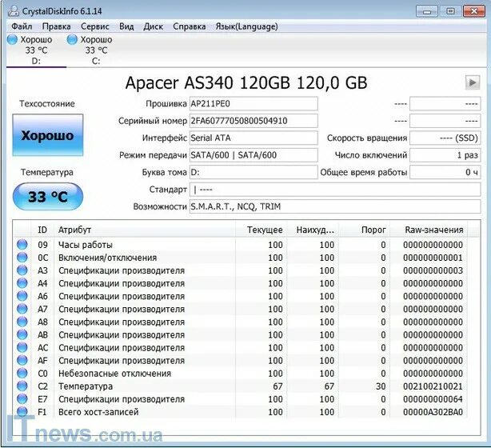Image resolution: width=491 pixels, height=448 pixels.
Task: Click status icon for attribute 0C
Action: point(22,258)
